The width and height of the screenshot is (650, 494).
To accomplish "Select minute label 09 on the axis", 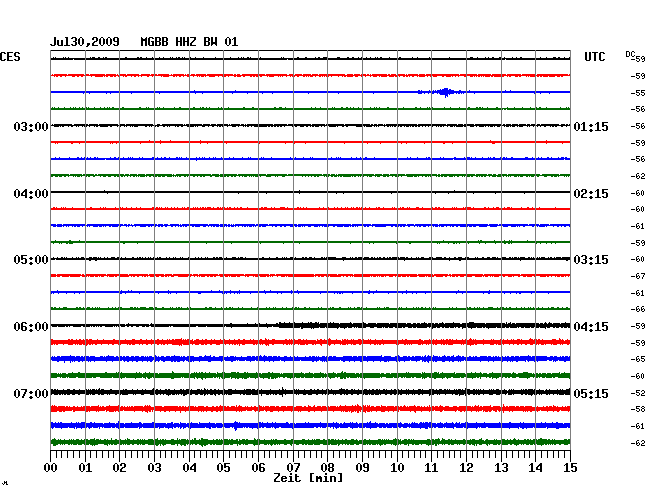I will [x=362, y=468].
